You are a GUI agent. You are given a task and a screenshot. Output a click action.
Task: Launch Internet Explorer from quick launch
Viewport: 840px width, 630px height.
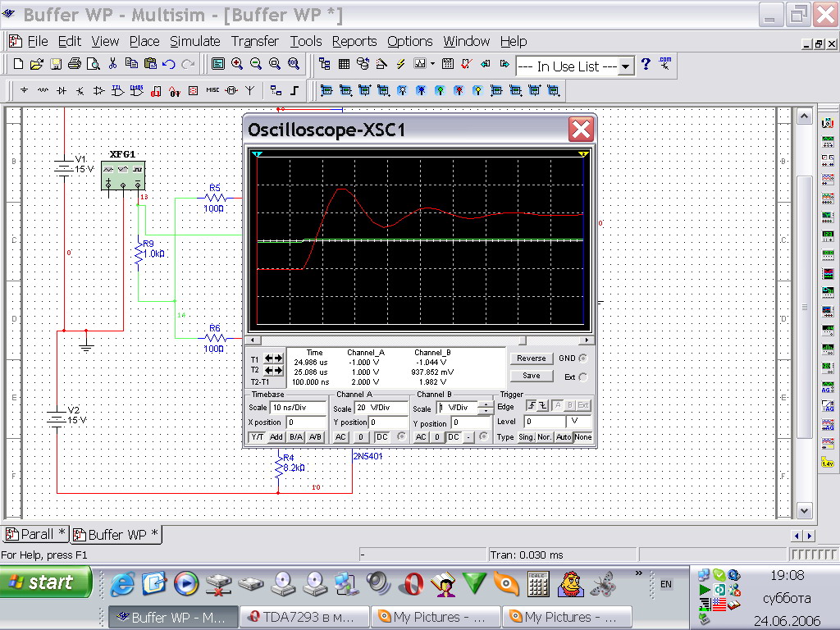(123, 584)
